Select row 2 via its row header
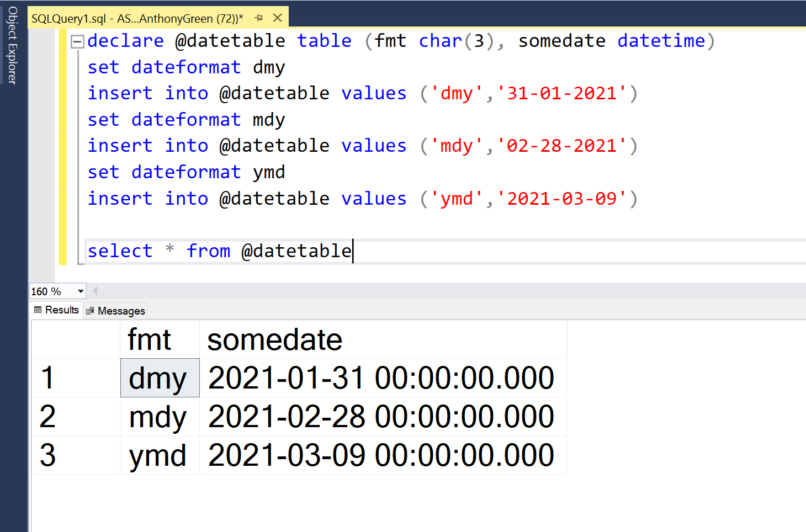806x532 pixels. tap(76, 417)
